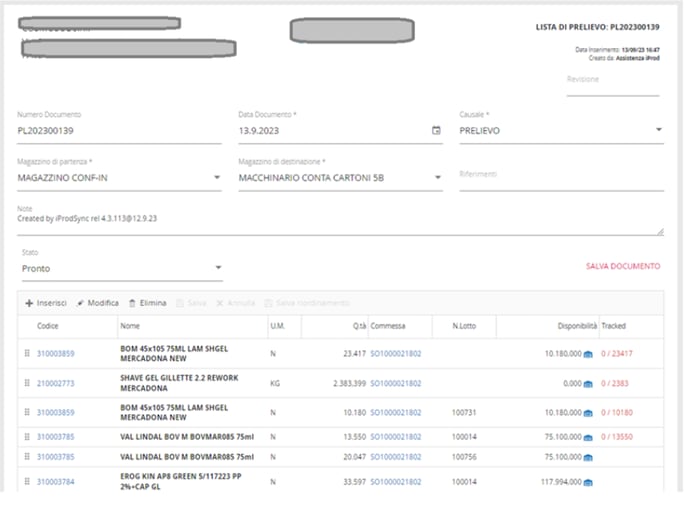
Task: Expand Magazzino di destinazione dropdown
Action: [x=437, y=177]
